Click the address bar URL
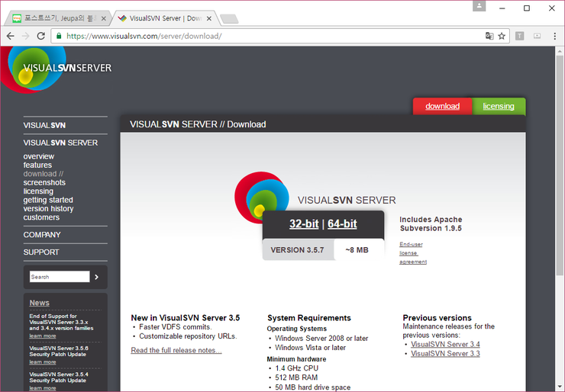The height and width of the screenshot is (392, 565). pyautogui.click(x=144, y=36)
